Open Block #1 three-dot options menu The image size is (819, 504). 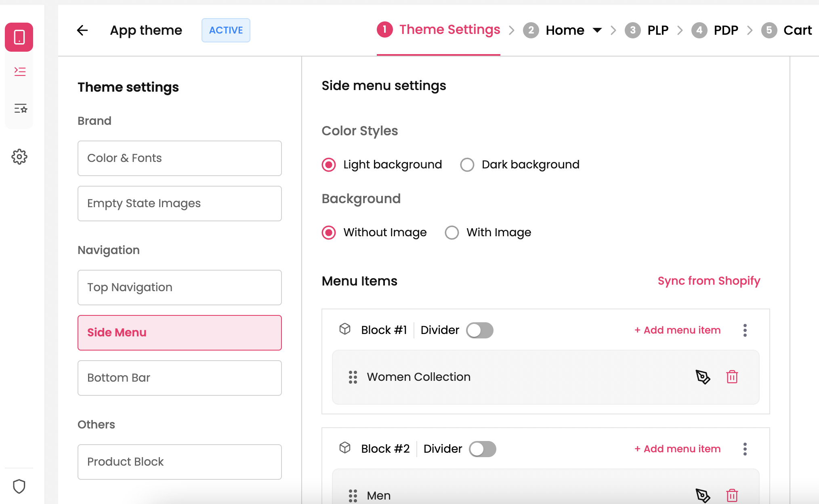[x=745, y=330]
